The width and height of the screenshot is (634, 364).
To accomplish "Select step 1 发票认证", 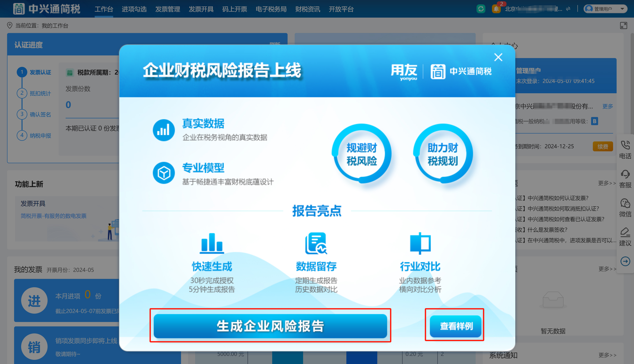I will point(34,72).
